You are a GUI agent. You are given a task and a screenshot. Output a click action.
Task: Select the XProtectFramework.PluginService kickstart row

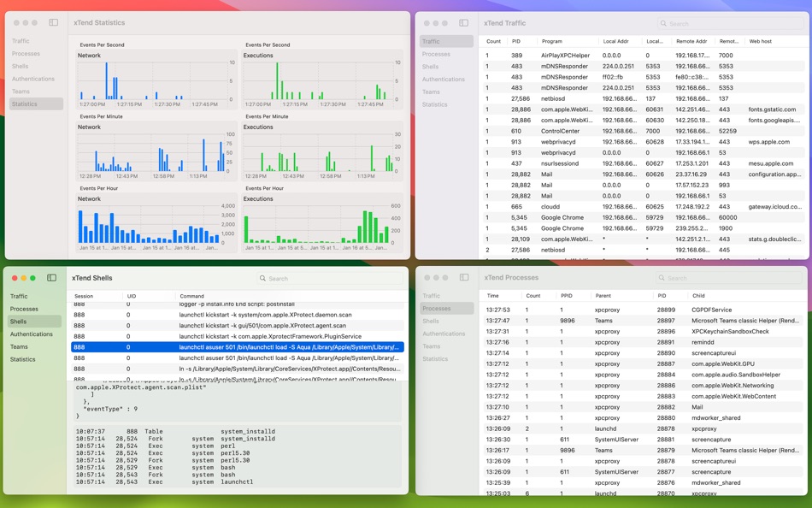tap(237, 336)
